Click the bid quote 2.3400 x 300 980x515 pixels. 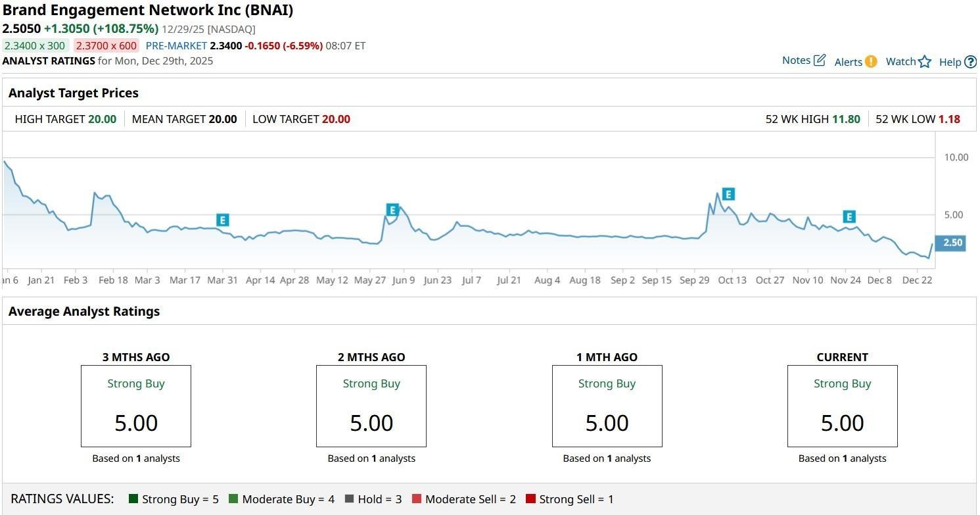pos(34,46)
